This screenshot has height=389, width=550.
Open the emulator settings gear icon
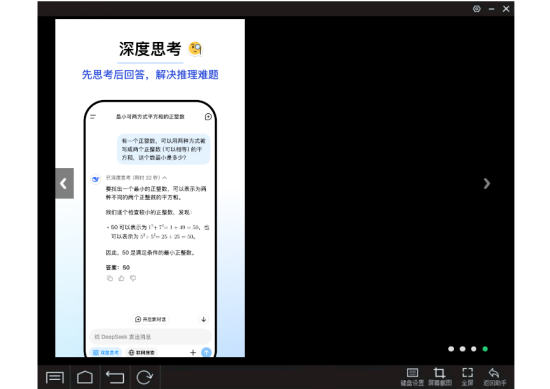coord(476,9)
